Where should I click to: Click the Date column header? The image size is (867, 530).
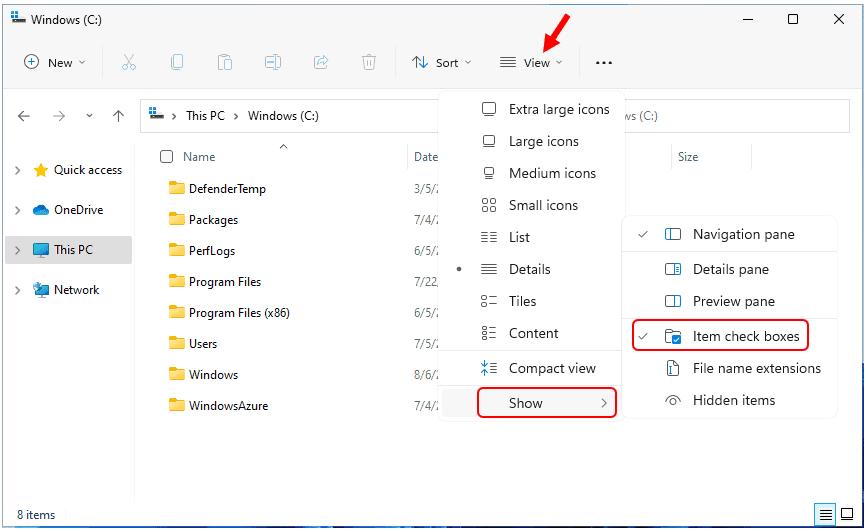425,157
